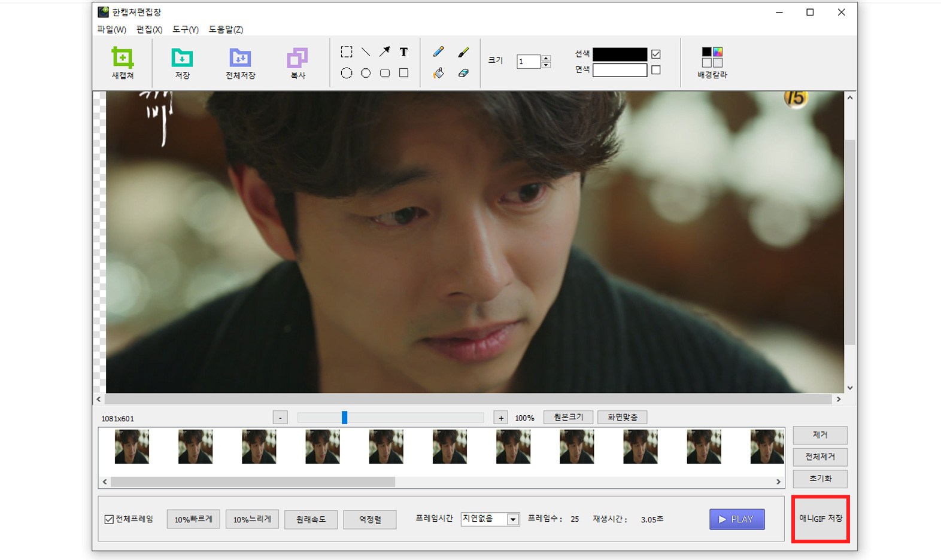Increase the 크기 size stepper value

tap(546, 58)
